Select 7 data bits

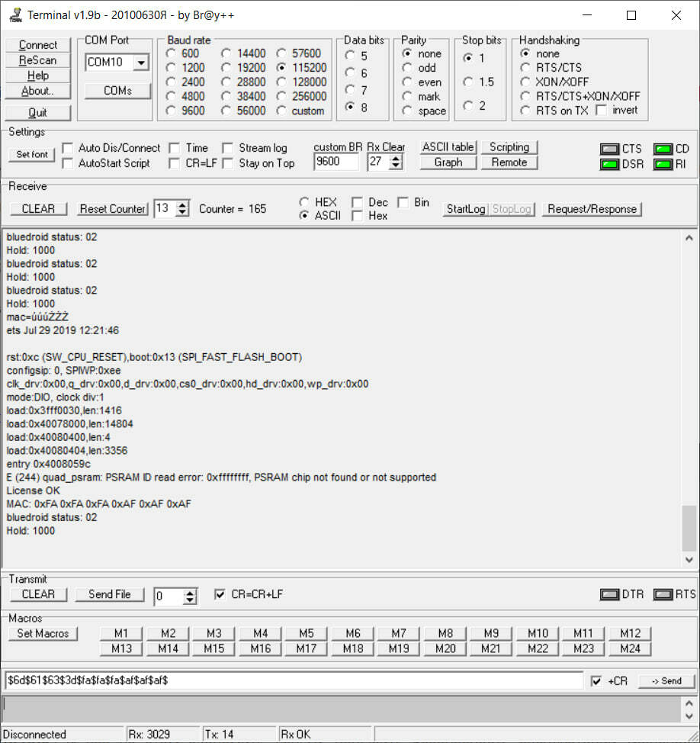(350, 89)
